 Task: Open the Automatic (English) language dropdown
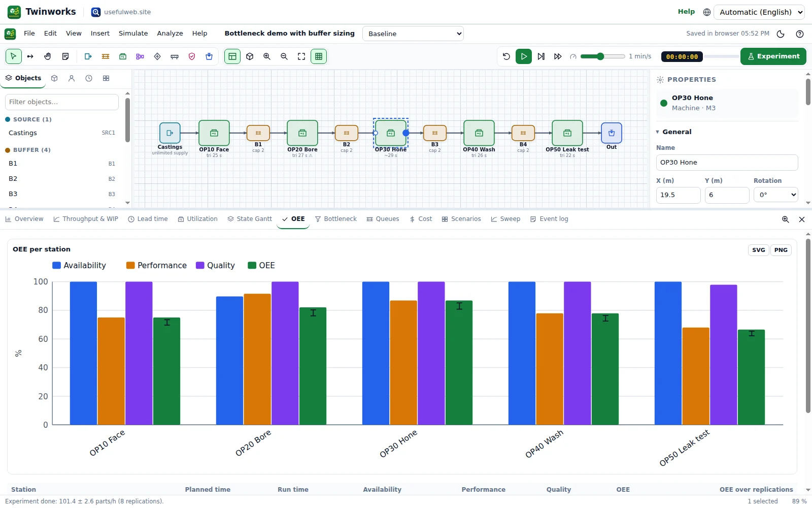click(x=759, y=12)
